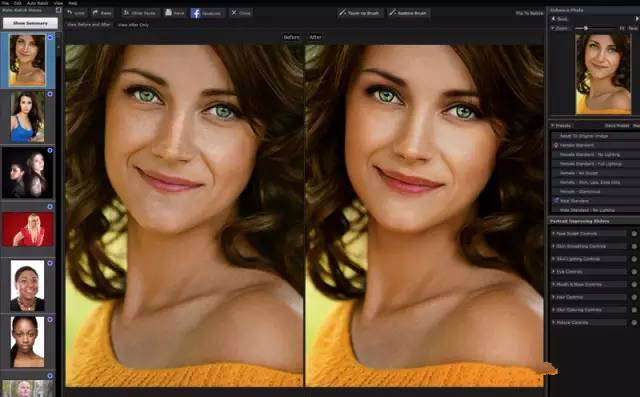Image resolution: width=640 pixels, height=397 pixels.
Task: Share via the Facebook icon
Action: 196,13
